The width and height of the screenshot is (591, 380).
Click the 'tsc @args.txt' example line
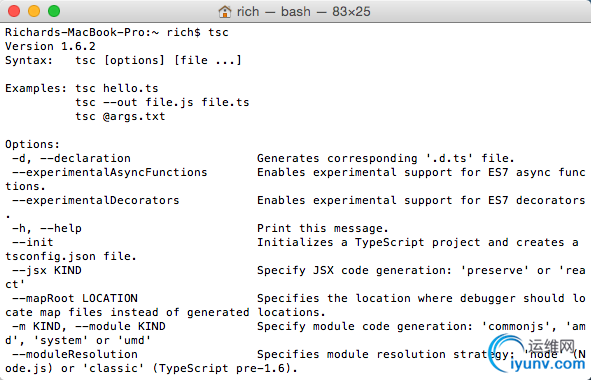point(120,116)
